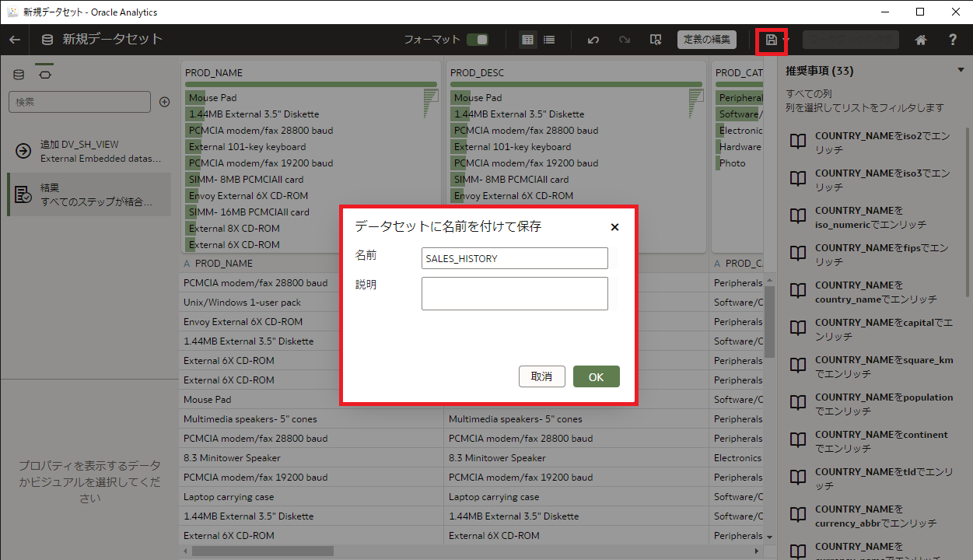
Task: Select the preparation script steps tab
Action: pyautogui.click(x=44, y=75)
